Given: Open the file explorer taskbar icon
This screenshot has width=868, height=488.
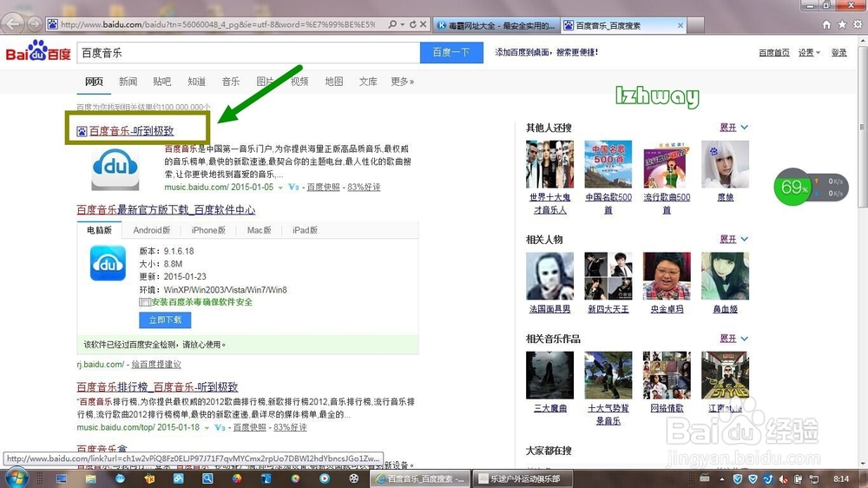Looking at the screenshot, I should pyautogui.click(x=91, y=478).
